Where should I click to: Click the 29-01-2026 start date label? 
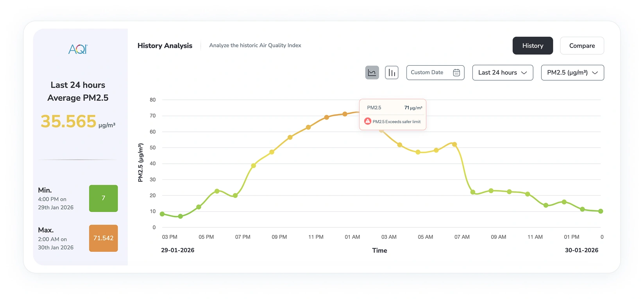[178, 250]
